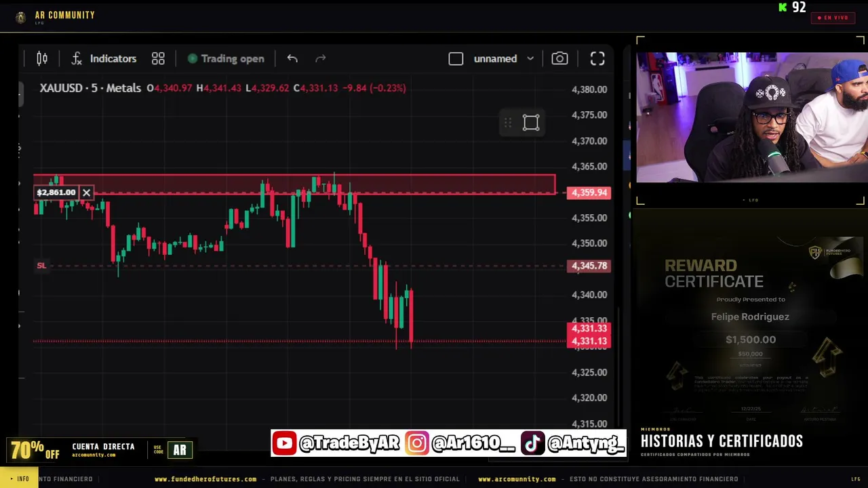868x488 pixels.
Task: Click the 4,359.94 price label on the axis
Action: click(589, 192)
